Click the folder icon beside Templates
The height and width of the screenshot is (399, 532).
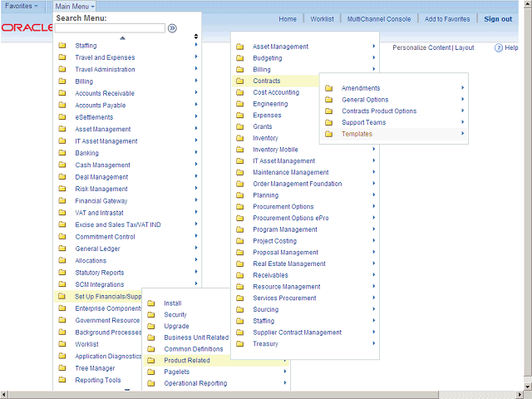328,134
